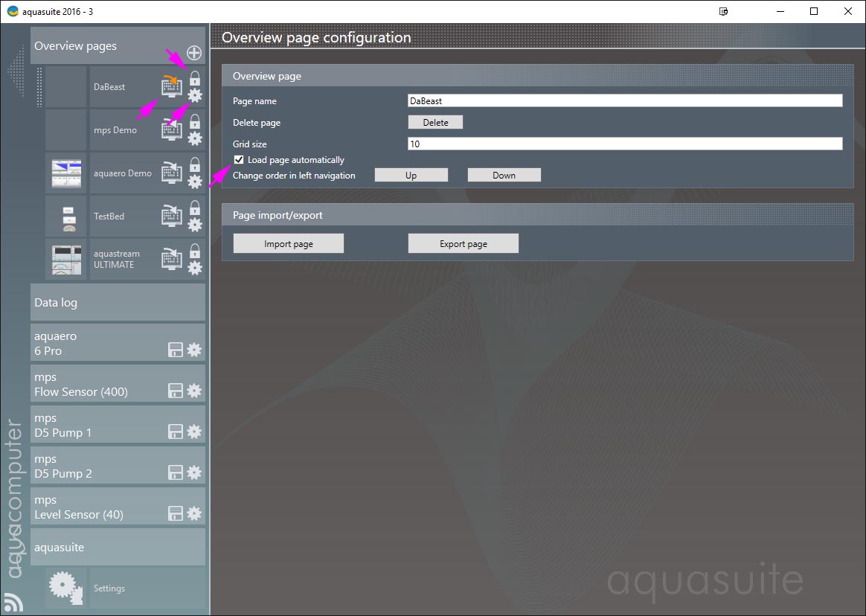Viewport: 866px width, 616px height.
Task: Click the lock icon for DaBeast page
Action: coord(195,78)
